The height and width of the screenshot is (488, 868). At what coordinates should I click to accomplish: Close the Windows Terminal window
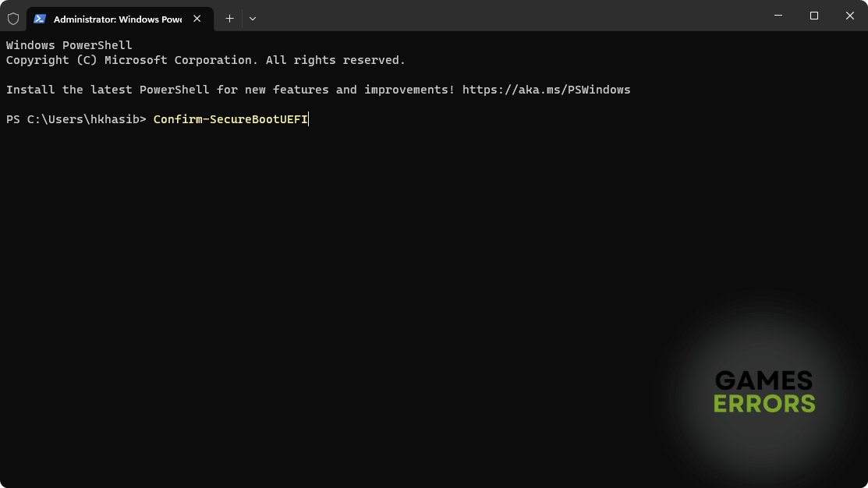click(x=849, y=16)
